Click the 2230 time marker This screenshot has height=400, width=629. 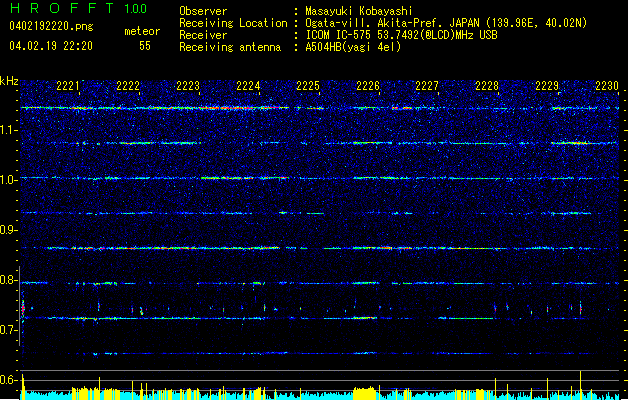tap(607, 86)
